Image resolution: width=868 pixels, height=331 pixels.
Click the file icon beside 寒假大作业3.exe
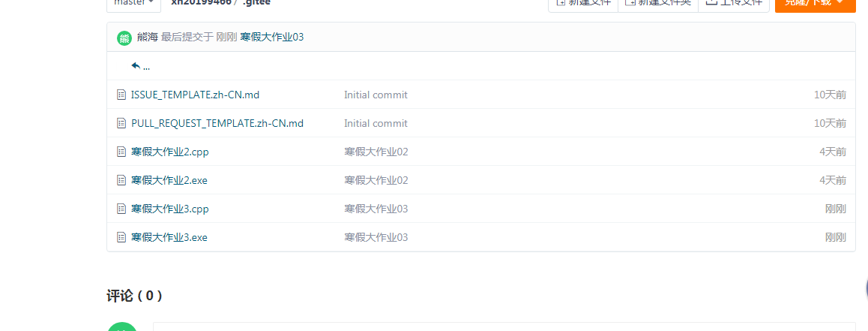(x=121, y=237)
